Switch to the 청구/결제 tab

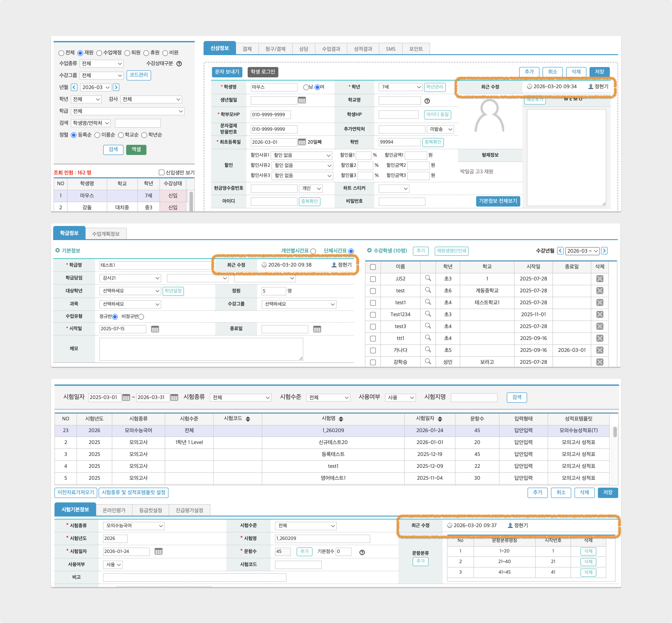pyautogui.click(x=275, y=49)
